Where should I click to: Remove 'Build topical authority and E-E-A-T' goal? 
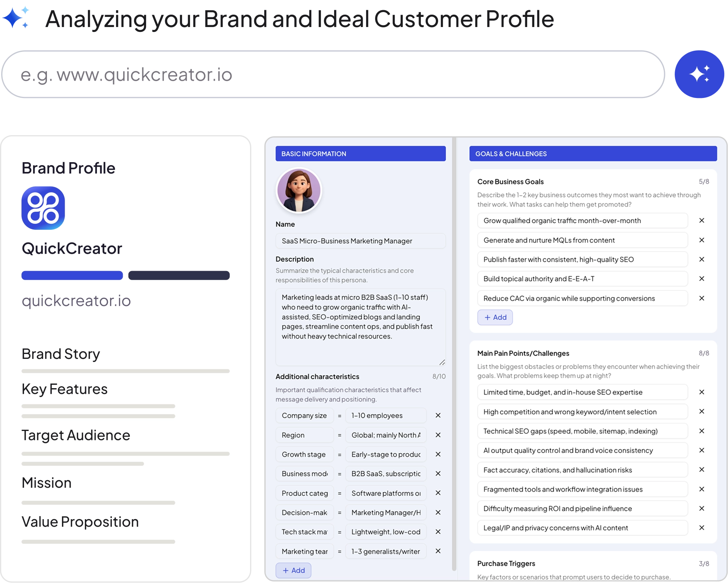[701, 279]
